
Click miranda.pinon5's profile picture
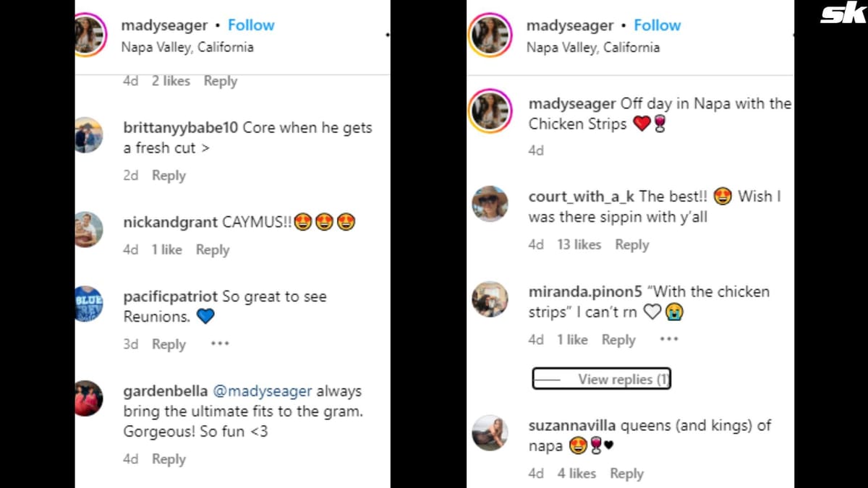click(490, 299)
